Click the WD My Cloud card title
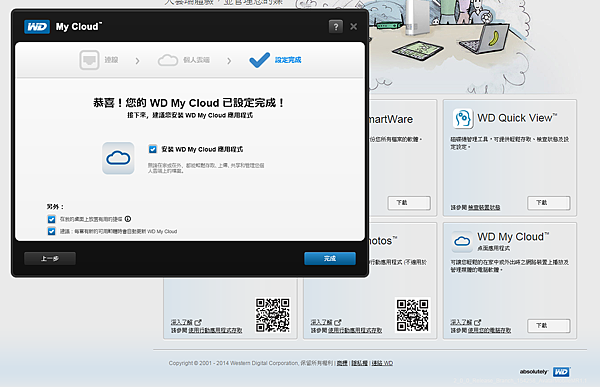 [x=513, y=237]
